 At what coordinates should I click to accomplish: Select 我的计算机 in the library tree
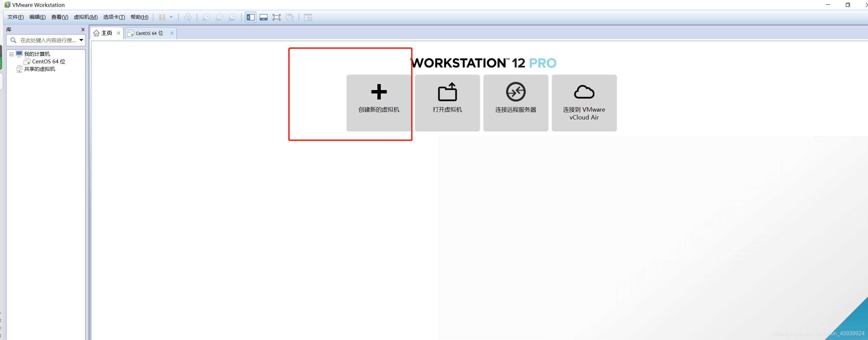tap(37, 54)
